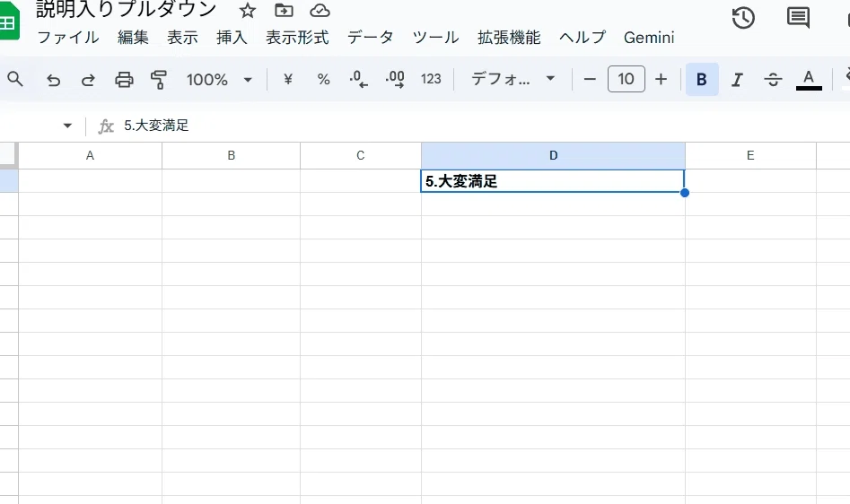Increase font size with plus

(x=661, y=80)
